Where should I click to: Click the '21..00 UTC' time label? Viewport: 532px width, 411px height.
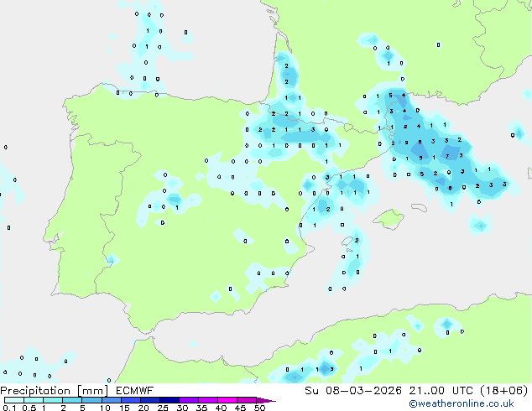pyautogui.click(x=441, y=391)
